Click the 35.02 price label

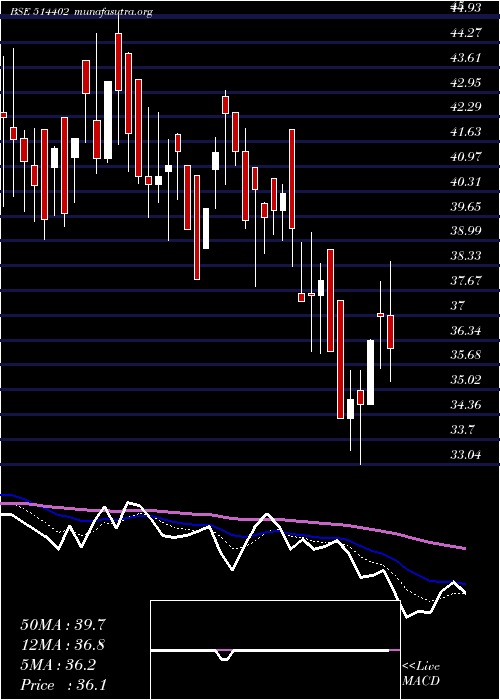tap(467, 380)
